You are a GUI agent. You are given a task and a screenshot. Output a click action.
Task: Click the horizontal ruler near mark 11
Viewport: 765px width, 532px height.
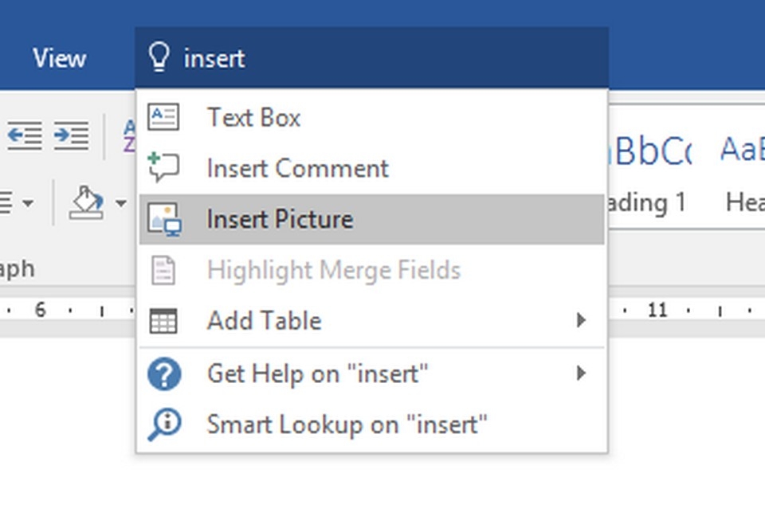click(x=657, y=311)
